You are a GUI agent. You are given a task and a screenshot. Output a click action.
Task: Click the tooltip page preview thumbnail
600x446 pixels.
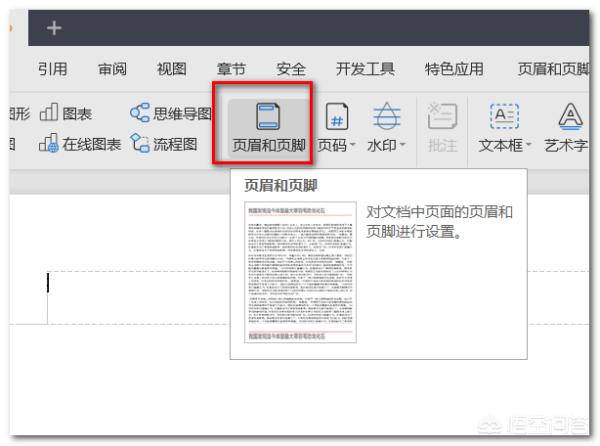tap(300, 272)
